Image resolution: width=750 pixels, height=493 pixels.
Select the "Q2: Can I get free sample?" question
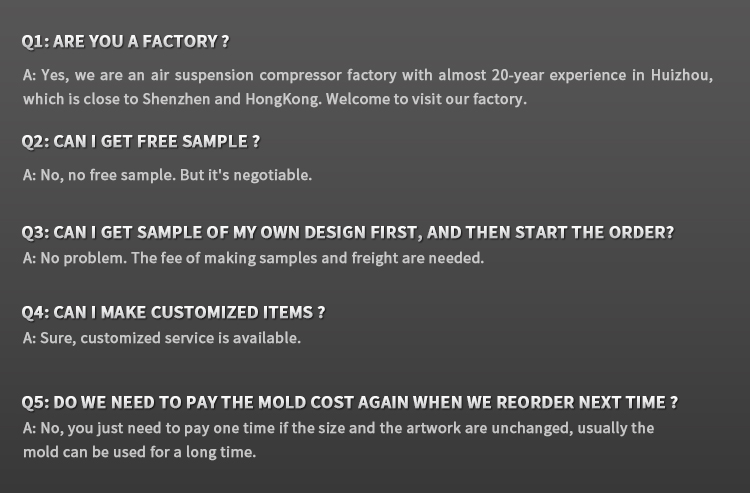point(140,141)
